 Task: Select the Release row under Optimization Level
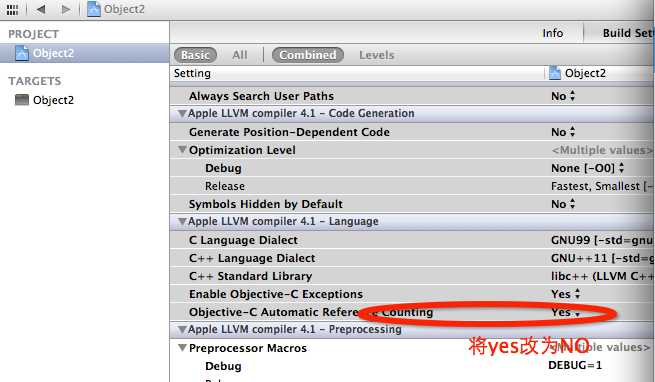[411, 186]
